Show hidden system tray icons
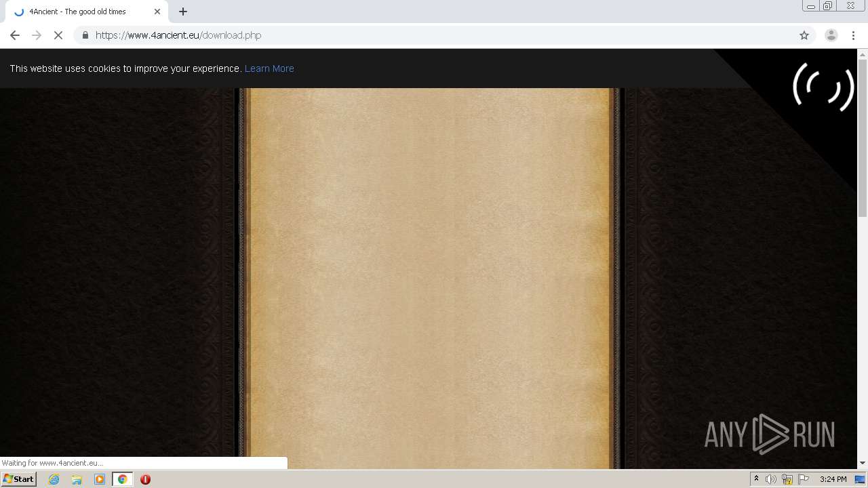Viewport: 868px width, 488px height. click(x=756, y=479)
